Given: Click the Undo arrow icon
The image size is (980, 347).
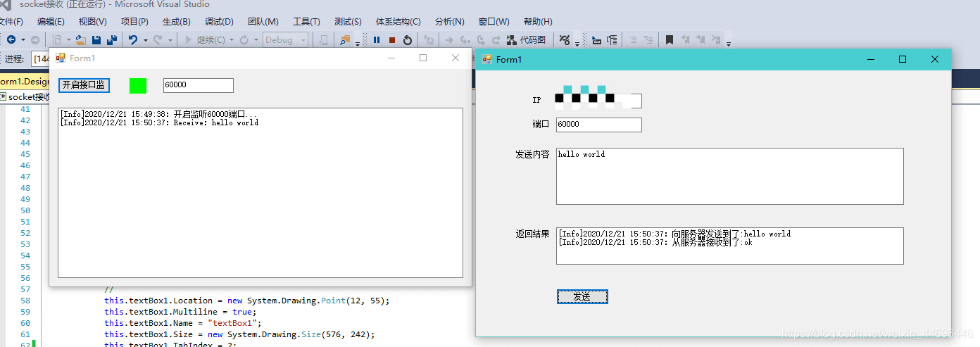Looking at the screenshot, I should click(x=133, y=40).
